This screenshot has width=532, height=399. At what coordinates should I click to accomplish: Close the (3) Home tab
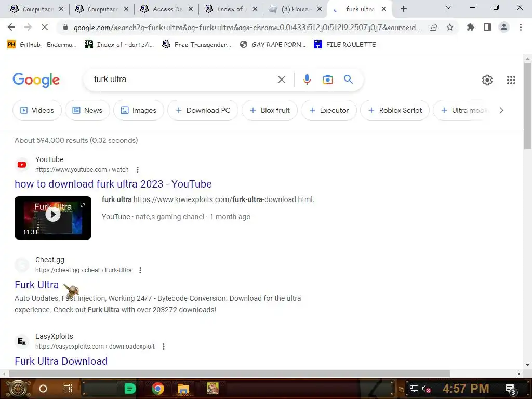pyautogui.click(x=320, y=9)
